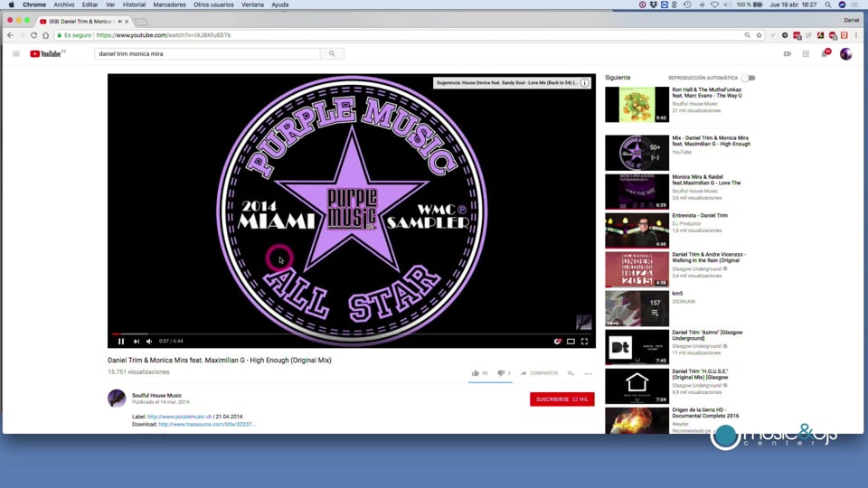Open the more actions ellipsis under video
868x488 pixels.
589,373
